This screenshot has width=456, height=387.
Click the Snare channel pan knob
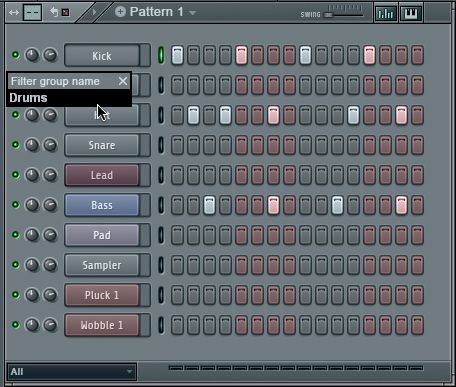coord(32,145)
